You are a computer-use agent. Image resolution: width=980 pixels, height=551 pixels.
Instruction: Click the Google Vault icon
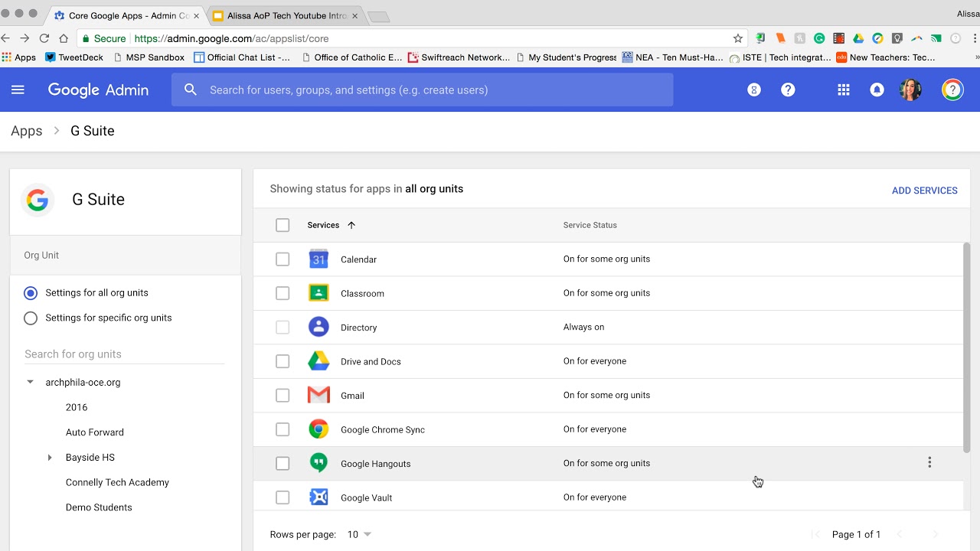318,497
